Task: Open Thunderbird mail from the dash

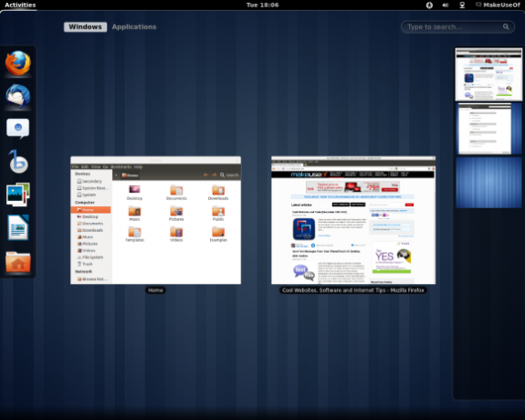Action: coord(18,96)
